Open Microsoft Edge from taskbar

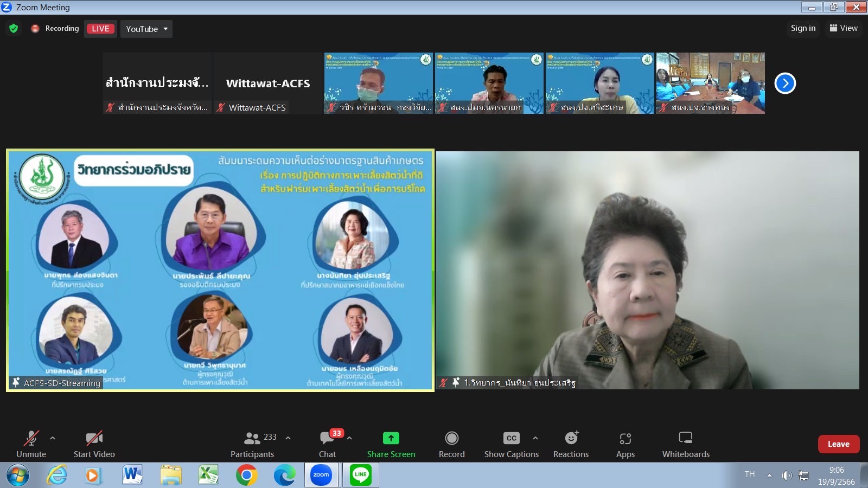point(284,476)
